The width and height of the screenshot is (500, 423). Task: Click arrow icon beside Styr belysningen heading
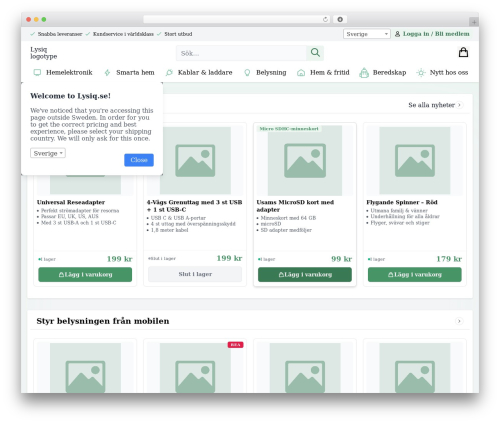click(x=459, y=321)
